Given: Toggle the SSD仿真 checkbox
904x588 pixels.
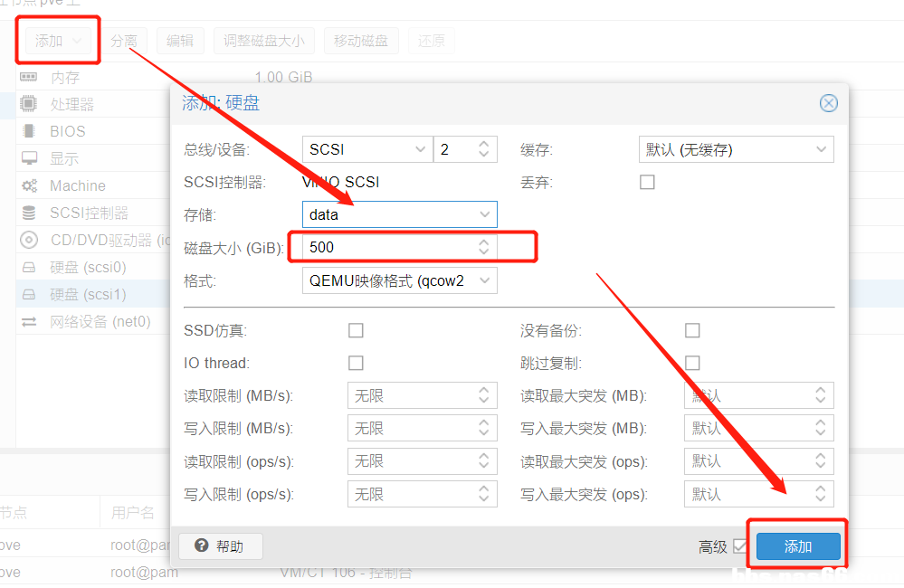Looking at the screenshot, I should (356, 330).
